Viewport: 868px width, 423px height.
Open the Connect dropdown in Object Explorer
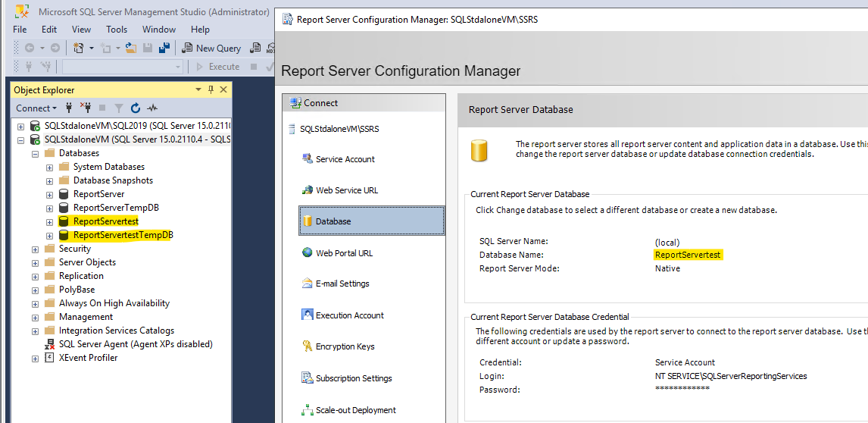[x=36, y=108]
